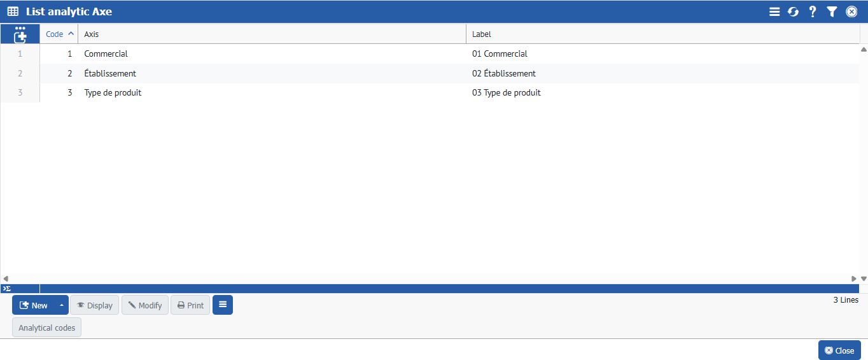
Task: Open Analytical codes
Action: tap(46, 328)
